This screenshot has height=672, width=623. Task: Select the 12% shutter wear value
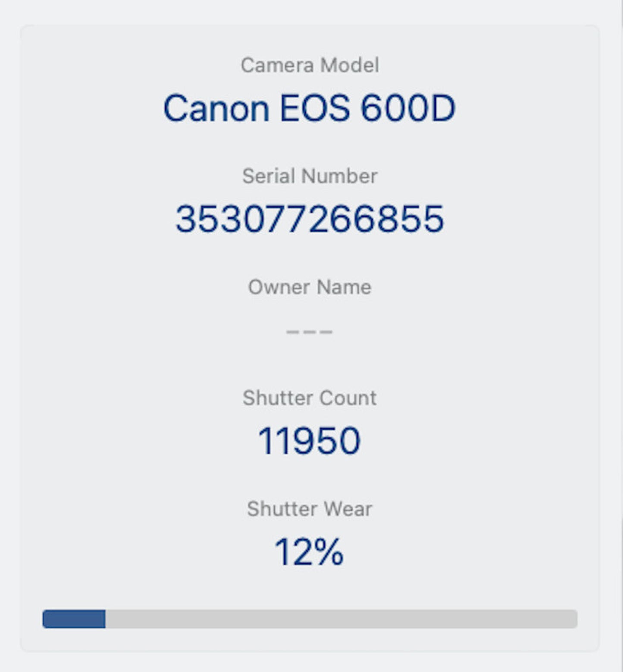point(309,552)
